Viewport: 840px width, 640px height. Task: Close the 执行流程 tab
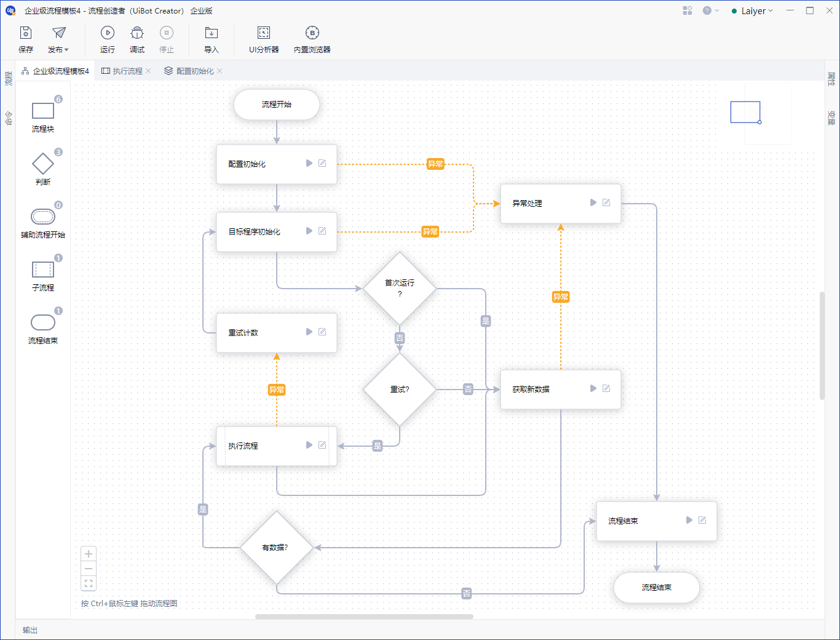[148, 71]
